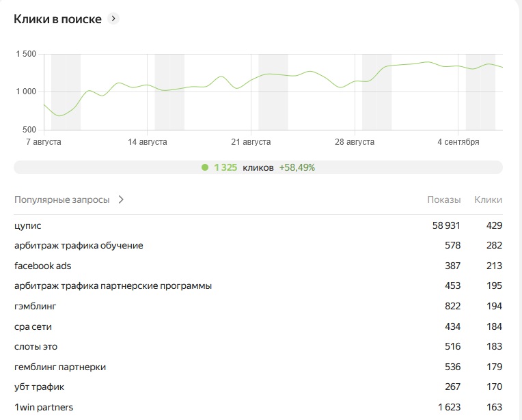Select the query 1win partners
The image size is (522, 420).
pyautogui.click(x=44, y=407)
